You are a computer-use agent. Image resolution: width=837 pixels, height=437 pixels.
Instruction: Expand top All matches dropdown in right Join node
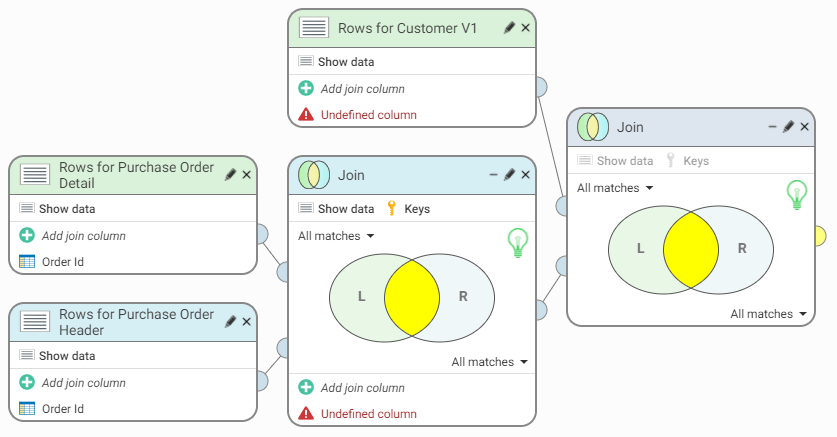point(615,188)
